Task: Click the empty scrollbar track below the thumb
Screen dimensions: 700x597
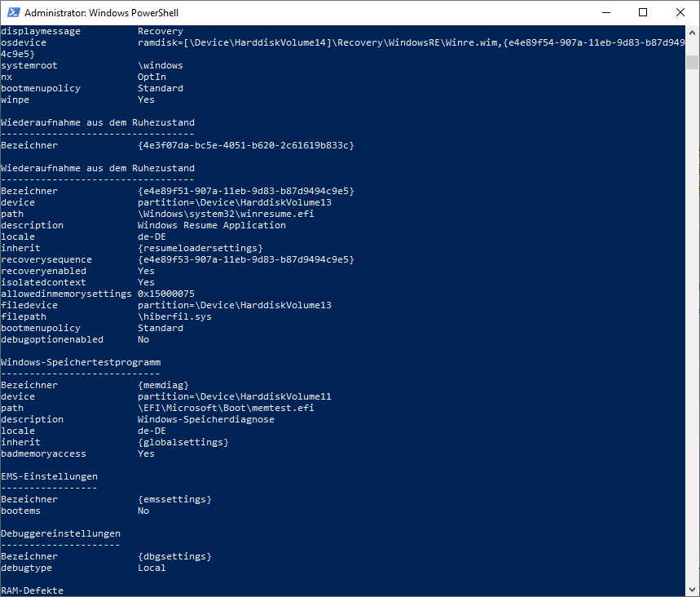Action: 693,326
